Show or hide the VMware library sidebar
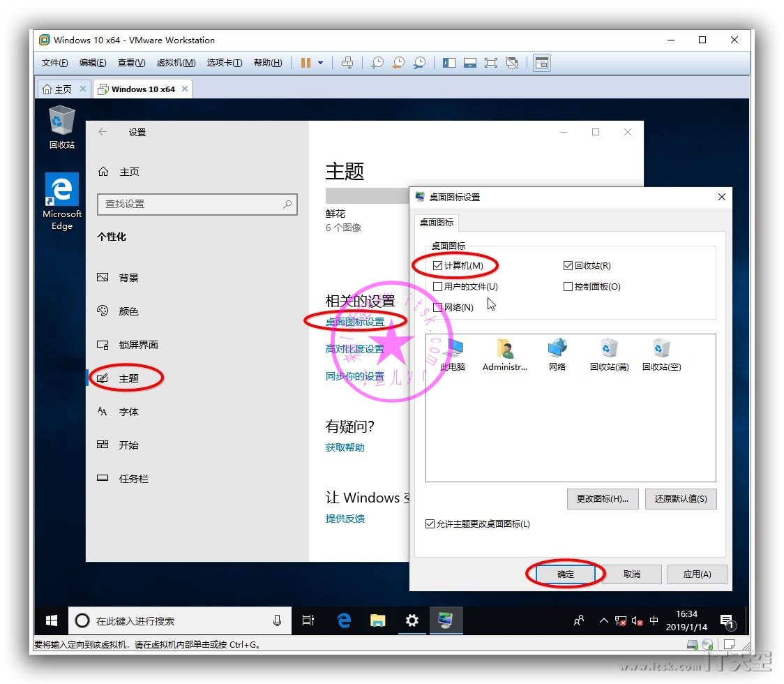The height and width of the screenshot is (684, 784). pyautogui.click(x=449, y=63)
